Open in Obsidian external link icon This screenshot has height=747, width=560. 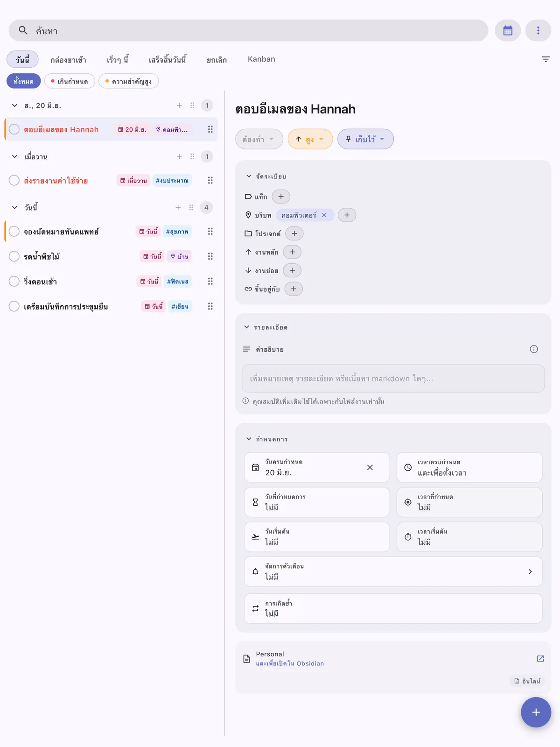coord(540,659)
